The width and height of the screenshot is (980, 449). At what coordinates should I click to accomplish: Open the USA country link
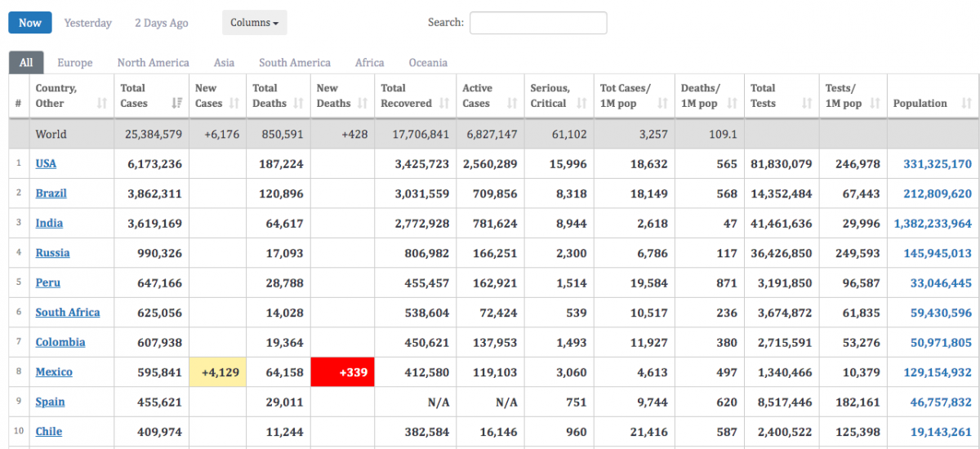(x=46, y=163)
